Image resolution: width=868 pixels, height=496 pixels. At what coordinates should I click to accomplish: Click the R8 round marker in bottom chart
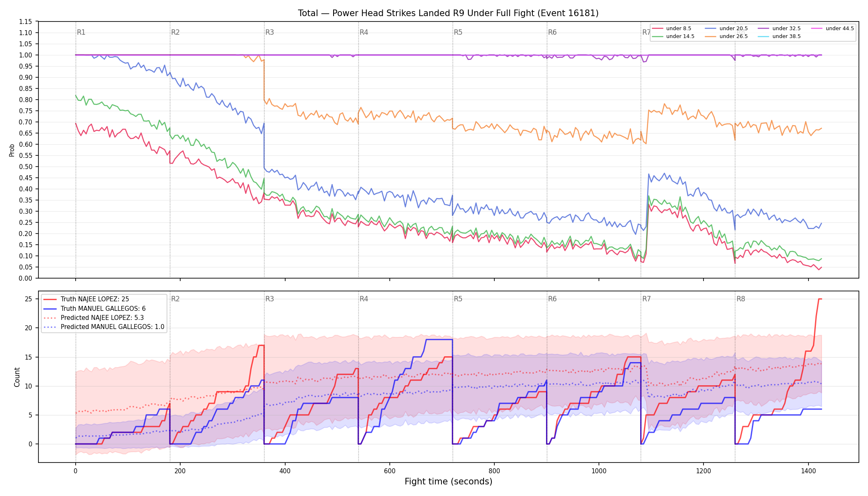coord(741,299)
